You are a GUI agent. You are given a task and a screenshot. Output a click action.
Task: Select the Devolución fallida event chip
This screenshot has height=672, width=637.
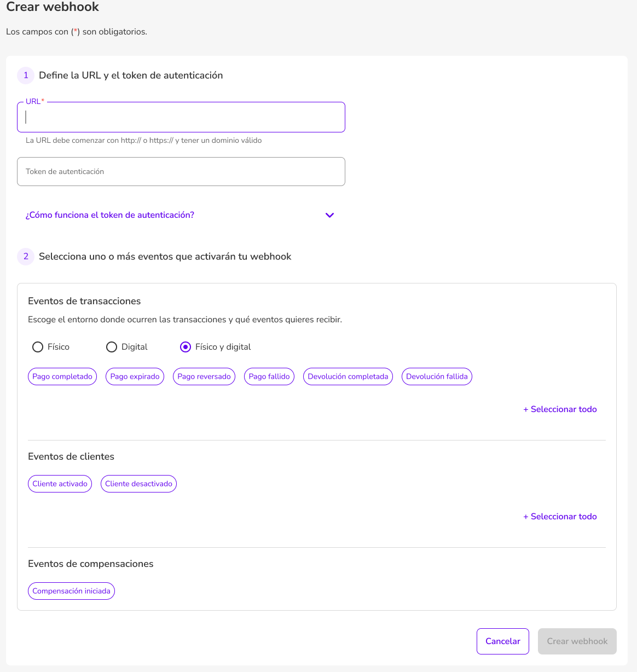coord(437,376)
